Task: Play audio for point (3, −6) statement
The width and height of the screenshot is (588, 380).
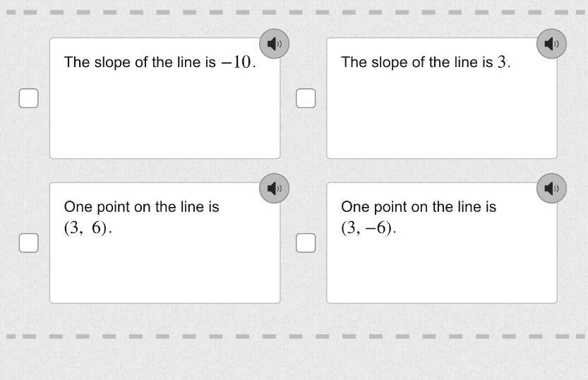Action: pyautogui.click(x=551, y=188)
